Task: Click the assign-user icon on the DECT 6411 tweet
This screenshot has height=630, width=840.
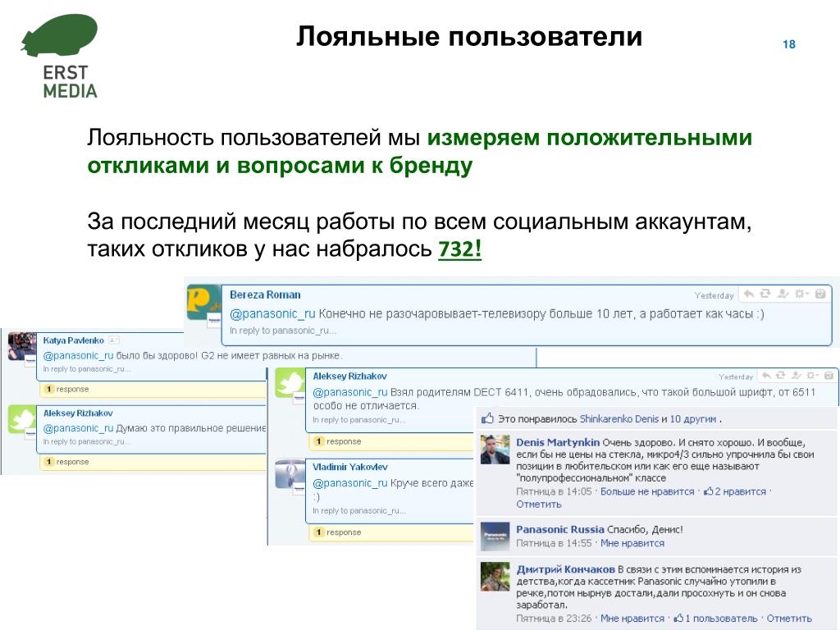Action: pyautogui.click(x=797, y=376)
